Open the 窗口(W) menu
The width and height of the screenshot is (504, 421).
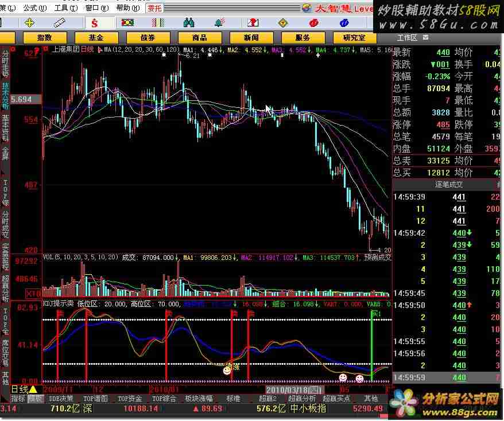(x=97, y=7)
